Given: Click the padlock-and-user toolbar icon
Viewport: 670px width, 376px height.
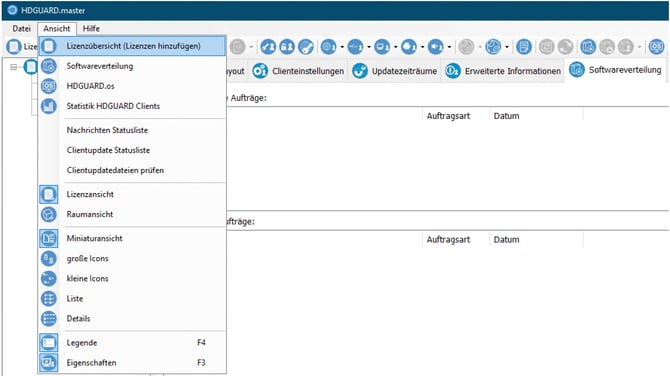Looking at the screenshot, I should [287, 47].
